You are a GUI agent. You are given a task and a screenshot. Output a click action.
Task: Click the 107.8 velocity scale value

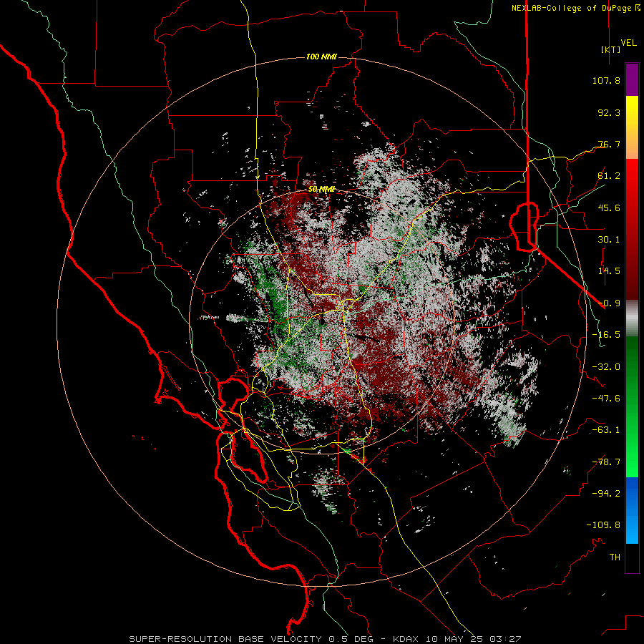(606, 80)
